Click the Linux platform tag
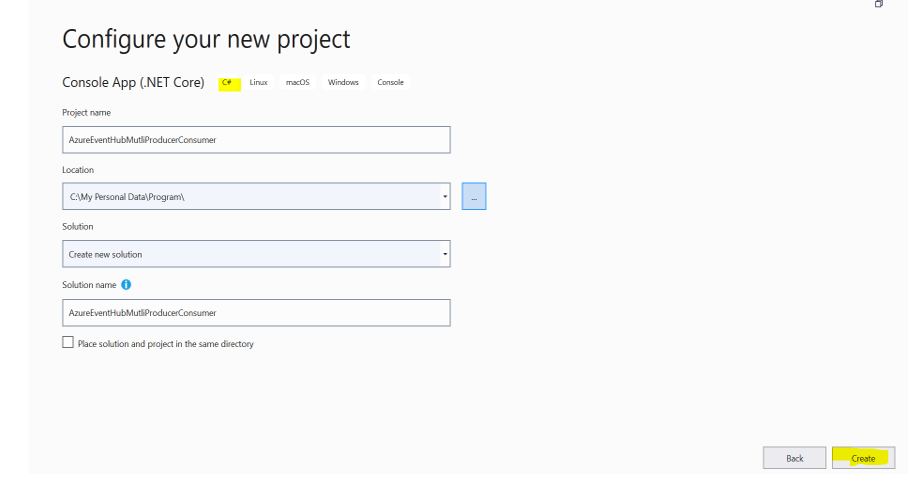This screenshot has width=921, height=486. click(258, 82)
